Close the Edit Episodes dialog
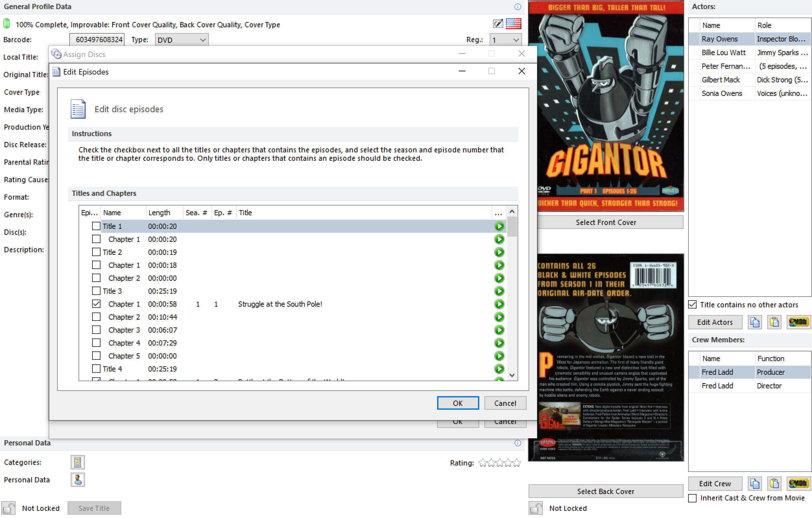The height and width of the screenshot is (518, 812). click(521, 71)
